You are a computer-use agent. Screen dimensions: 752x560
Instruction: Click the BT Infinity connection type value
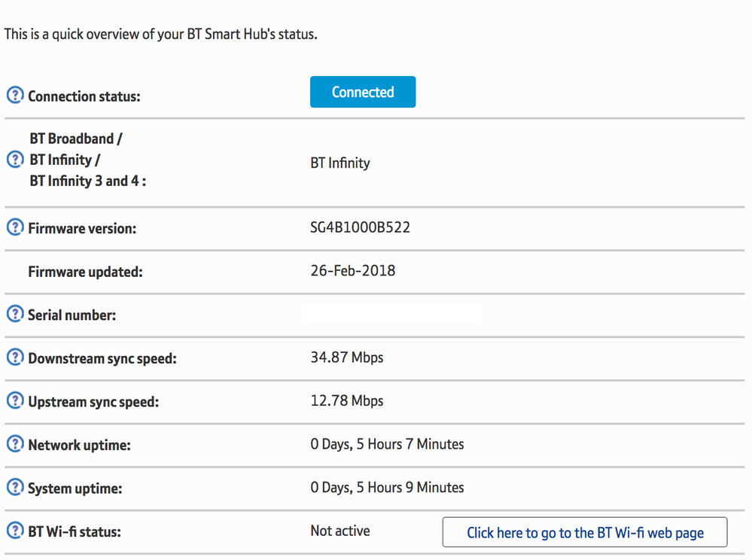pos(340,163)
